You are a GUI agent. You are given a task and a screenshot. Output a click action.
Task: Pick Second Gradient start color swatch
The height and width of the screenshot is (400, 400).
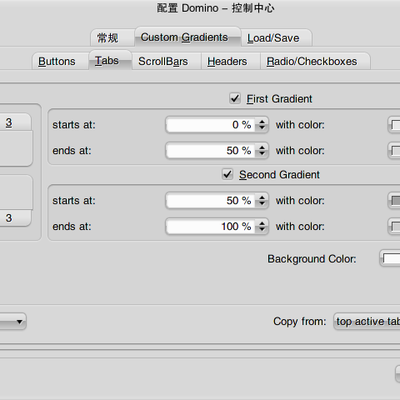pos(394,201)
